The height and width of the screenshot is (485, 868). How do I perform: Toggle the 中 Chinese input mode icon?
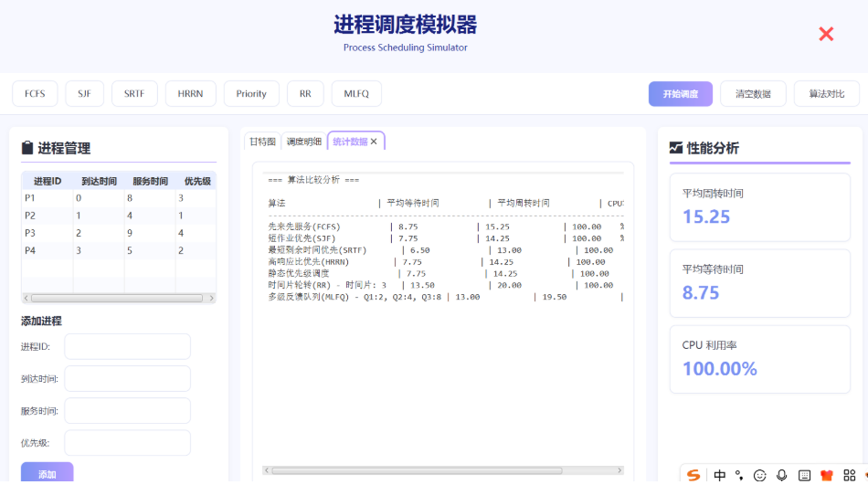pyautogui.click(x=719, y=475)
